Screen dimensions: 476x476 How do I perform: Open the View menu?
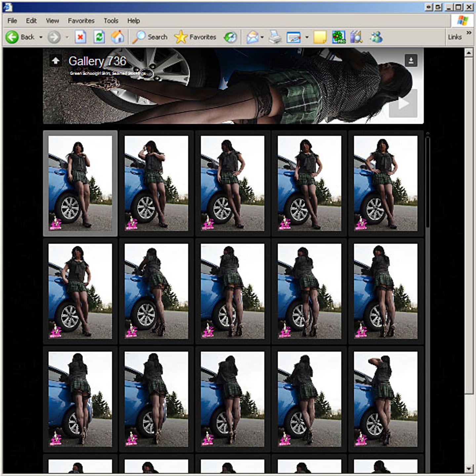pos(52,20)
